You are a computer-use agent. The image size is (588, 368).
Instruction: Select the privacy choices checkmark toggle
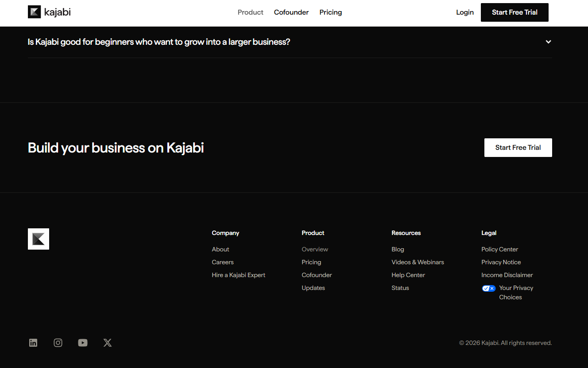[486, 288]
